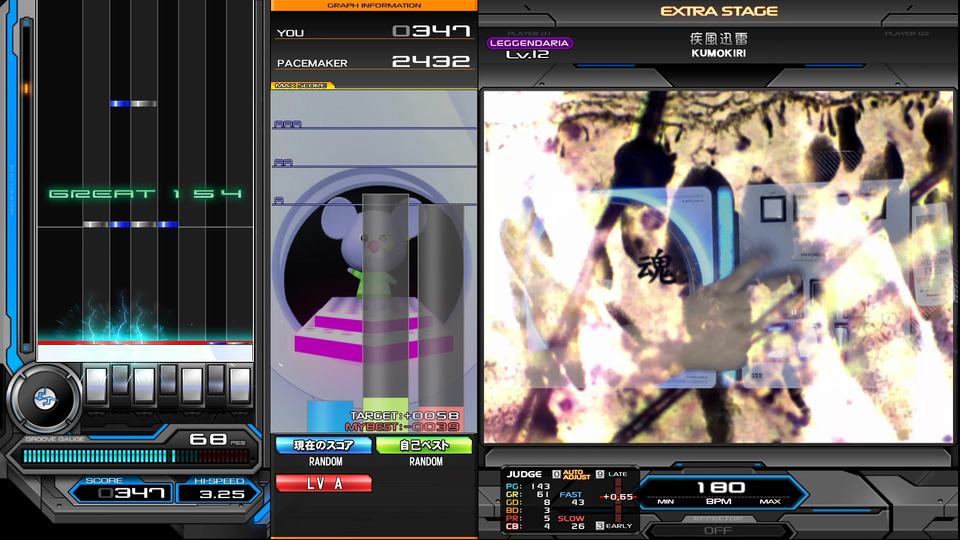This screenshot has height=540, width=960.
Task: Click RANDOM under 現在のスコア
Action: point(326,462)
